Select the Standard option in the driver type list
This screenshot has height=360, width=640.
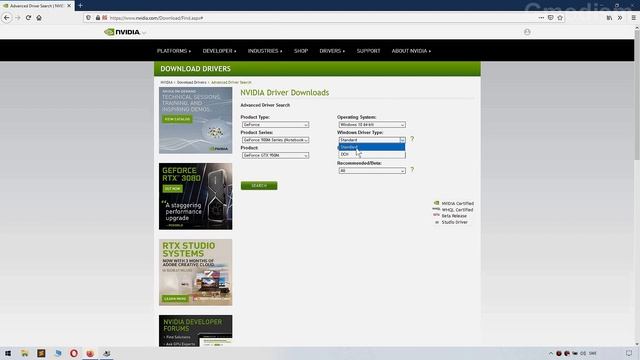coord(372,147)
